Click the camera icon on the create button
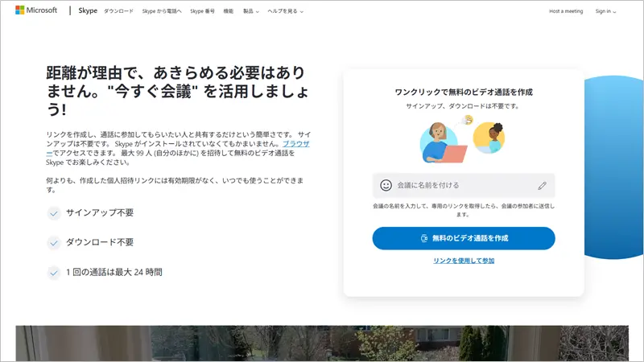The width and height of the screenshot is (644, 362). point(424,238)
